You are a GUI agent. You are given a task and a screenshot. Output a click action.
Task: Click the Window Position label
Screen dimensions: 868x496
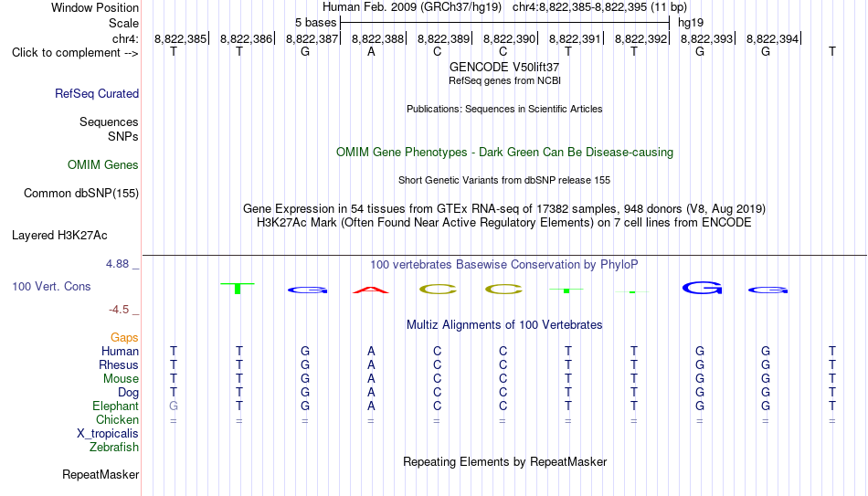(x=95, y=7)
